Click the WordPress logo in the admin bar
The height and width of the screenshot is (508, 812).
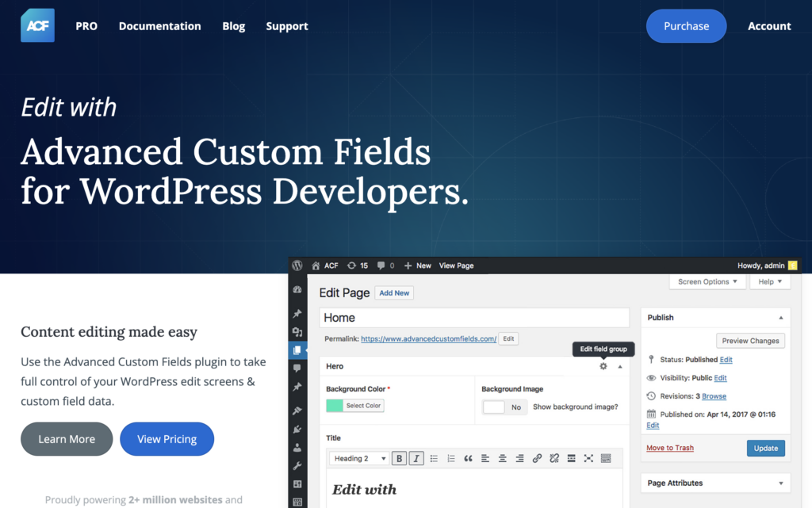[x=297, y=265]
